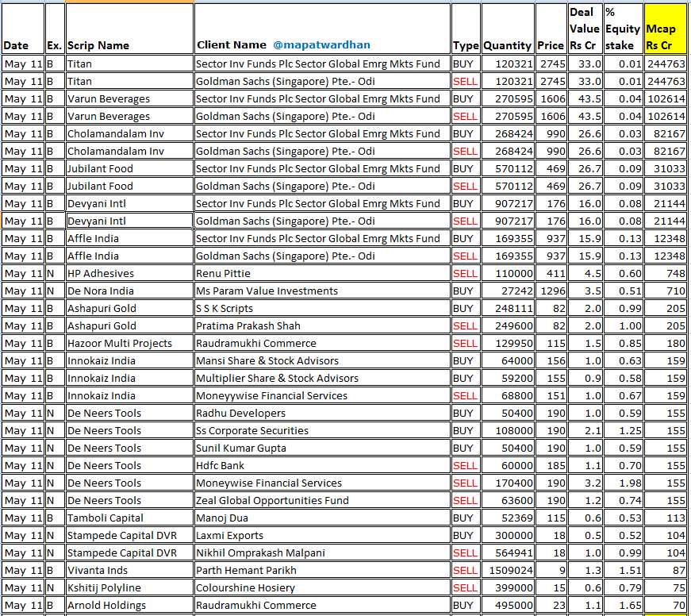The height and width of the screenshot is (616, 691).
Task: Select the 1296 price cell for De Nora
Action: point(551,291)
